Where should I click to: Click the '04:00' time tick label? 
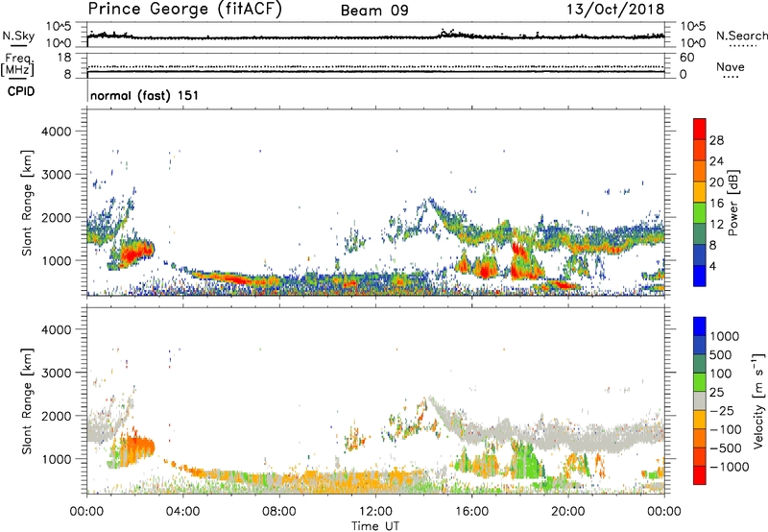click(182, 512)
